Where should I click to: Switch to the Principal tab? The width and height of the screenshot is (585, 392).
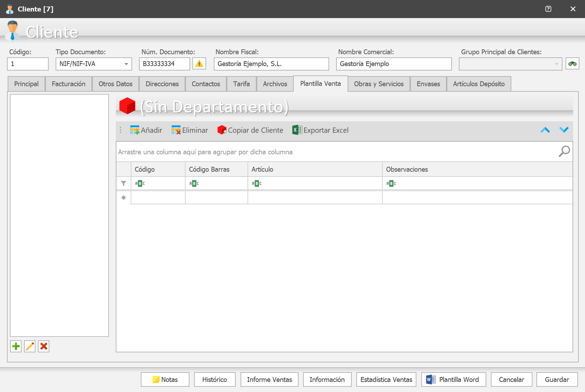26,84
